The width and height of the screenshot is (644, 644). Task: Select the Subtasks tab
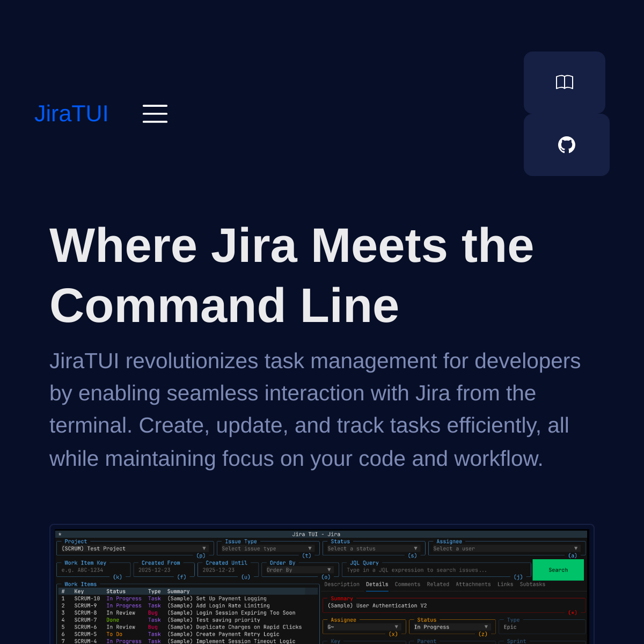[532, 584]
